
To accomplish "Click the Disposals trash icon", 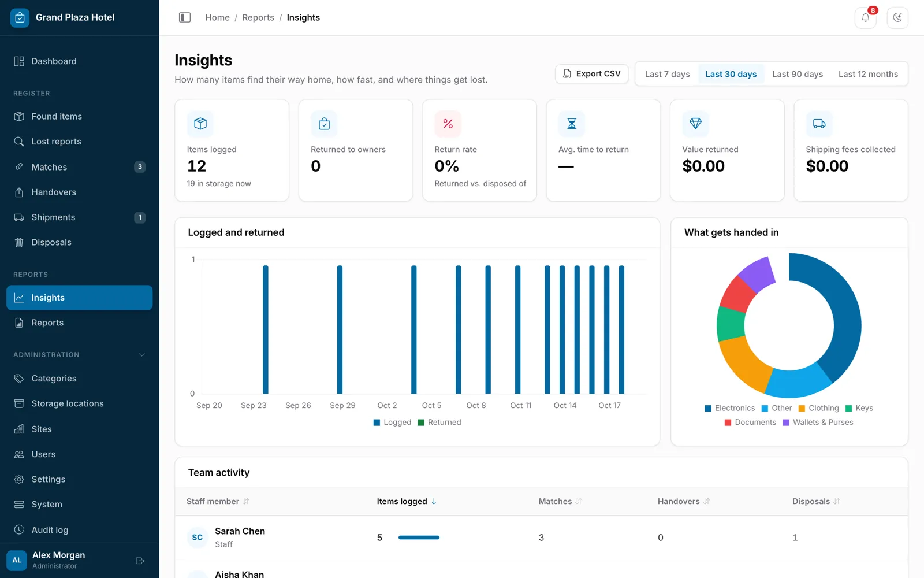I will tap(19, 242).
